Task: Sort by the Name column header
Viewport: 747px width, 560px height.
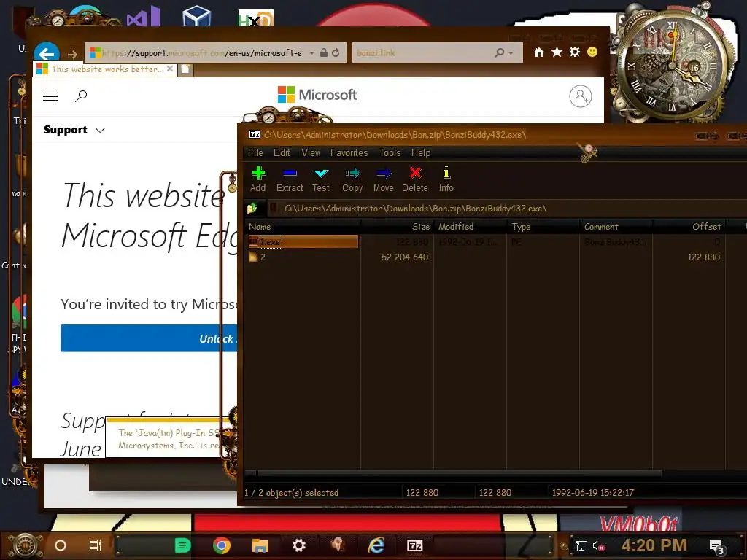Action: (x=303, y=227)
